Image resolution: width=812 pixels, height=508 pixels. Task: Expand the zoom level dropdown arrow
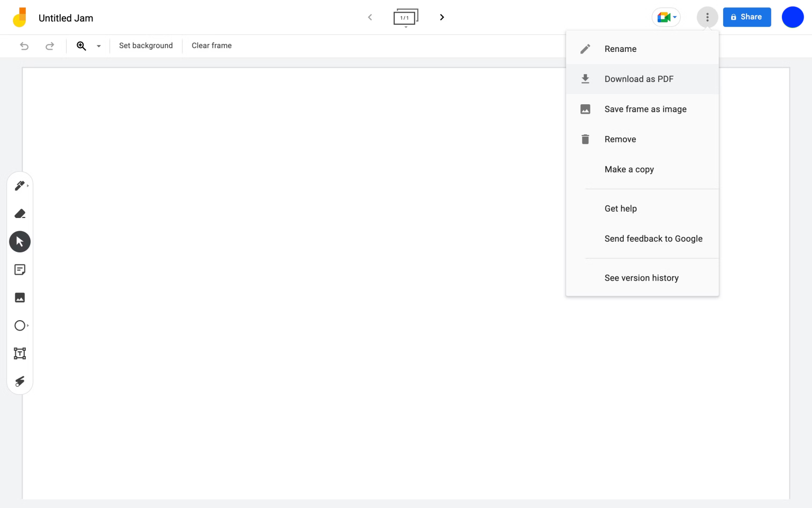(x=98, y=46)
